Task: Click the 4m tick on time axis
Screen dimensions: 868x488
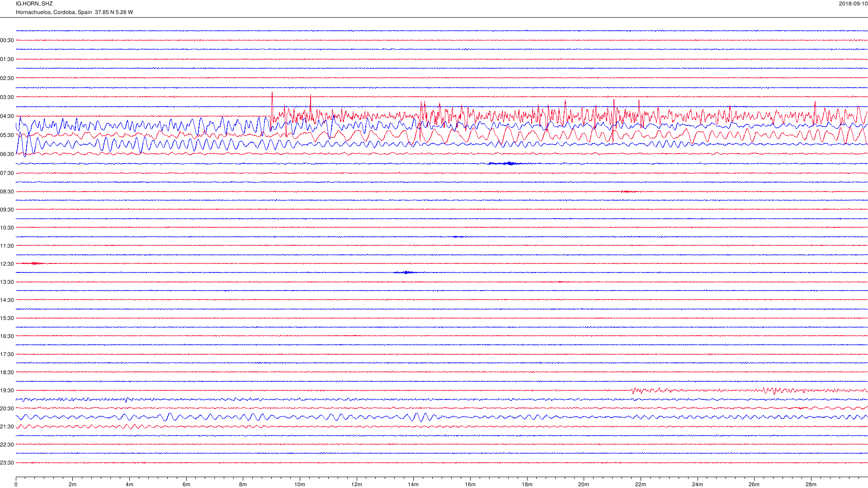Action: (129, 484)
